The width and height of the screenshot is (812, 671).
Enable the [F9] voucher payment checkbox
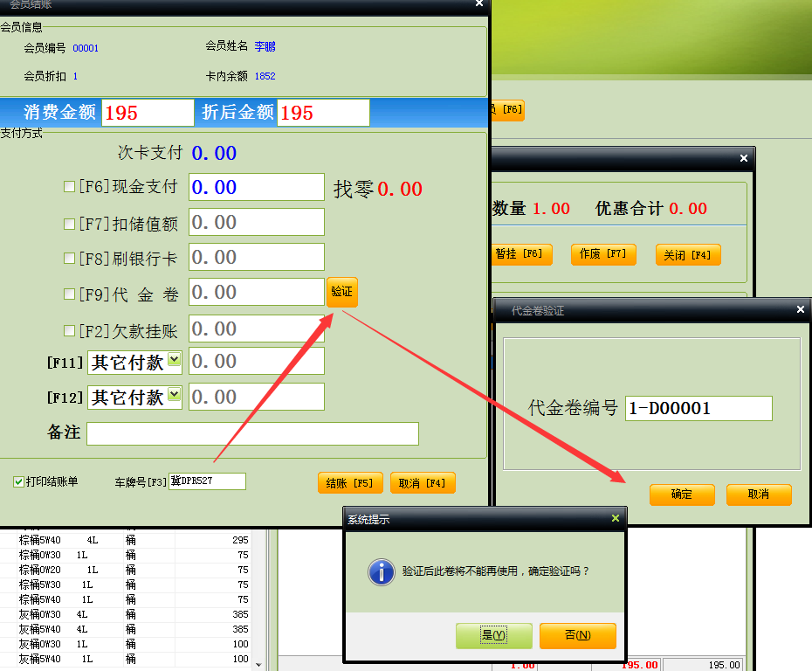coord(69,294)
